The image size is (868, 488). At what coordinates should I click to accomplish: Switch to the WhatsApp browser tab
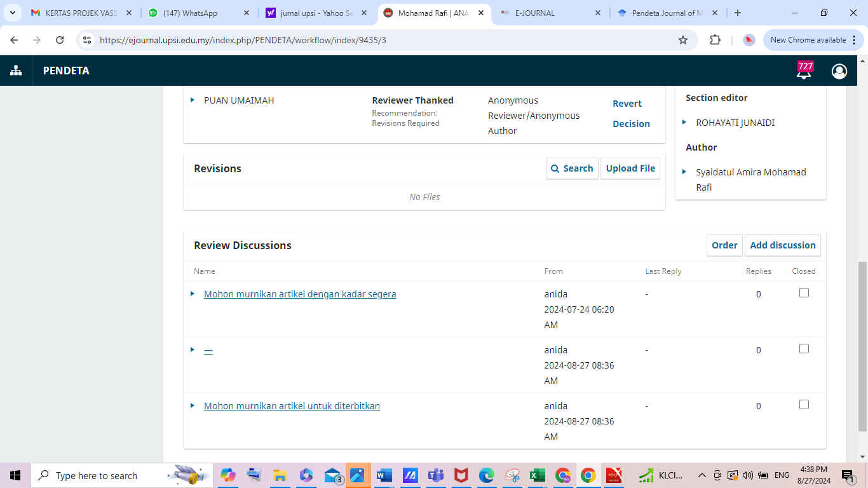191,13
